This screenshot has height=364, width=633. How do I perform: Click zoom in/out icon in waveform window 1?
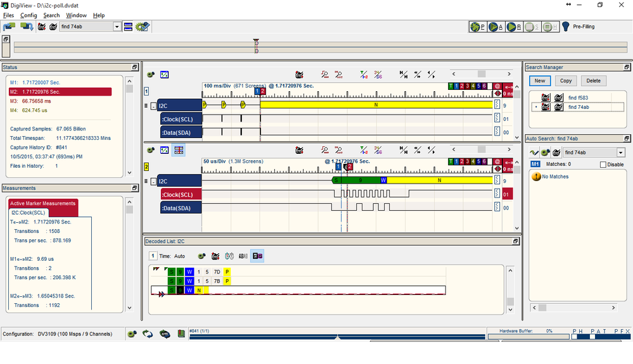click(338, 75)
